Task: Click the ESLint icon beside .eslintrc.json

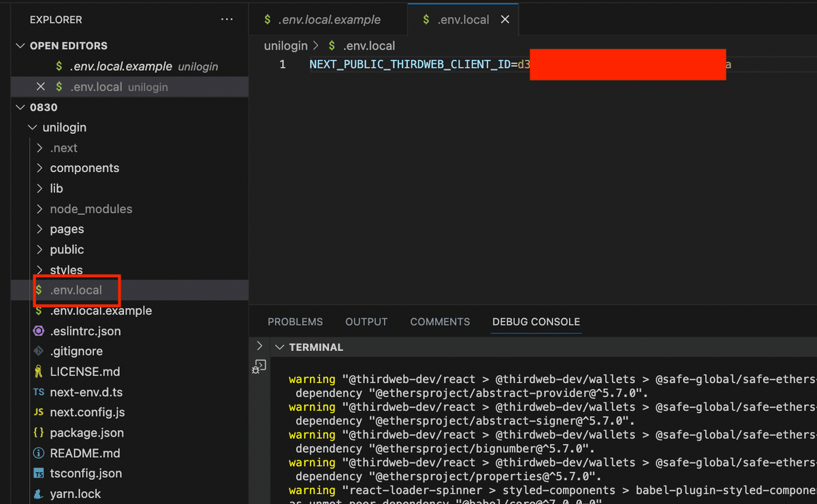Action: 38,331
